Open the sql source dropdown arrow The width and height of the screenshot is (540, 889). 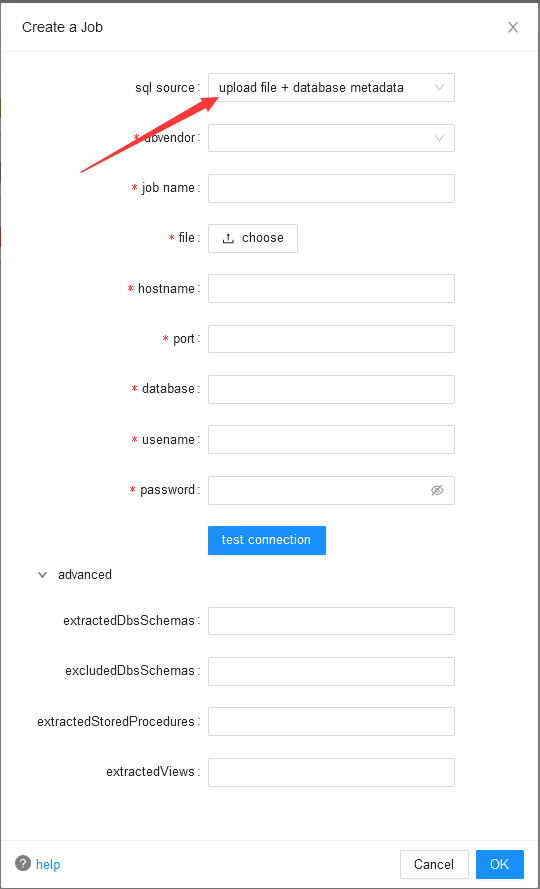pyautogui.click(x=439, y=87)
